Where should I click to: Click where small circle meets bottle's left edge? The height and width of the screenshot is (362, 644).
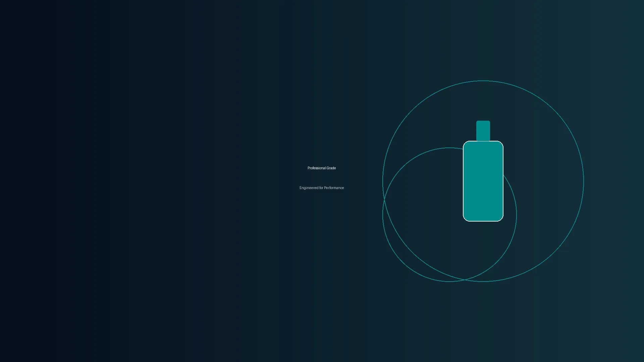(x=463, y=149)
